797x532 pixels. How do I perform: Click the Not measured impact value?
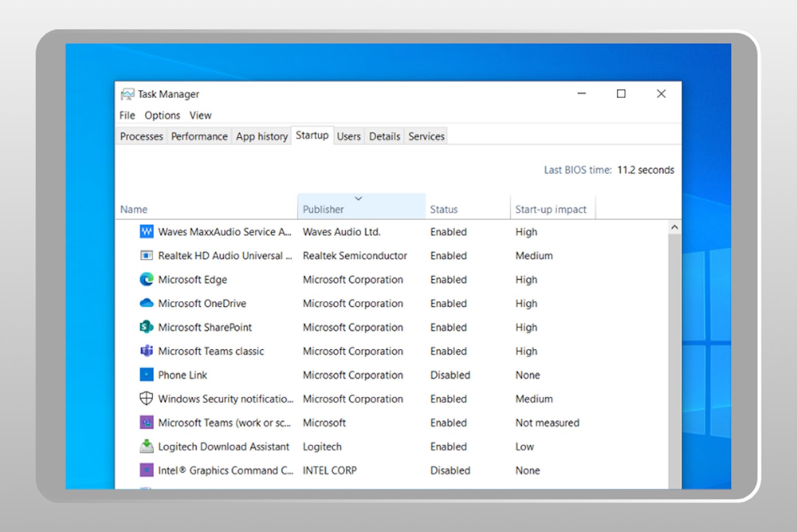pos(547,422)
